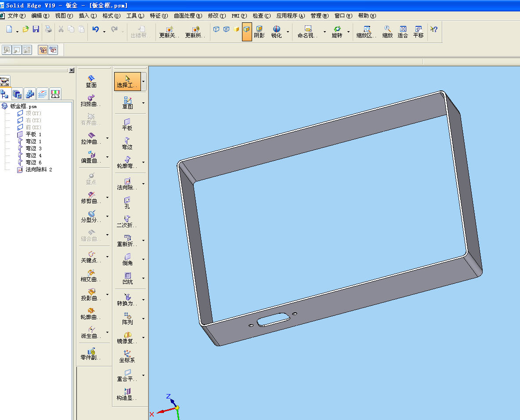The image size is (520, 420).
Task: Click the 倒角 break corner tool
Action: pyautogui.click(x=127, y=260)
